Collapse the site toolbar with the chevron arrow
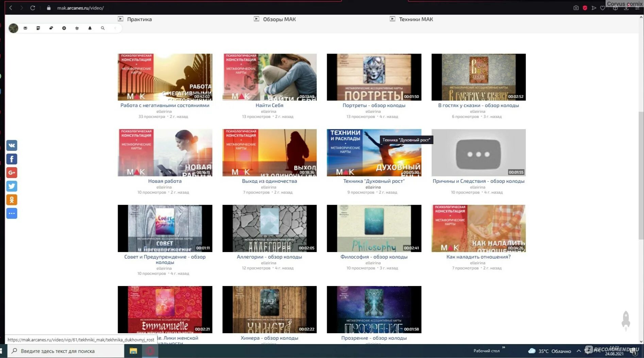 click(115, 28)
